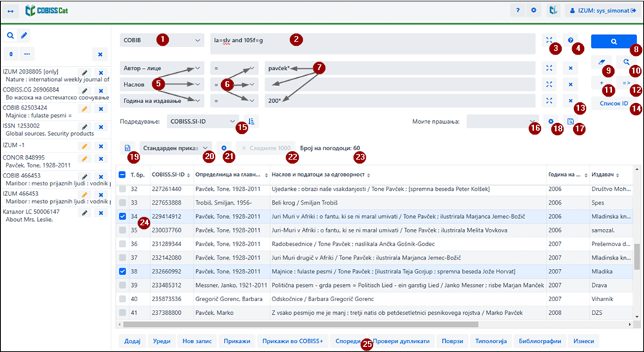Remove the IZUM 2038805 record from the list
Screen dimensions: 644x352
coord(101,73)
